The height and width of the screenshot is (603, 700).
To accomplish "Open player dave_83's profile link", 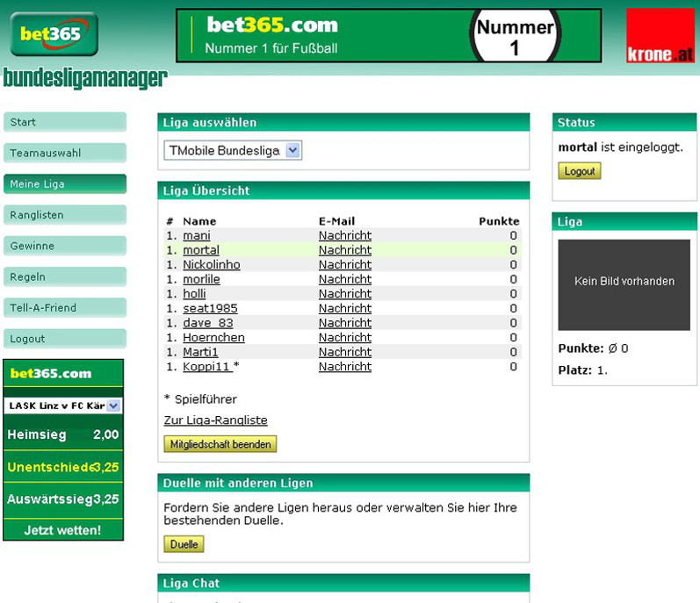I will (208, 323).
